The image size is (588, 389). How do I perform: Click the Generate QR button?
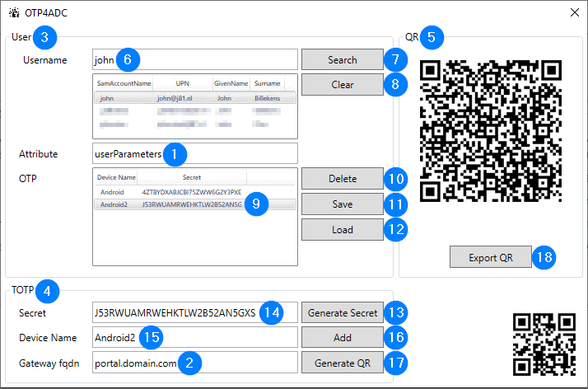point(343,363)
